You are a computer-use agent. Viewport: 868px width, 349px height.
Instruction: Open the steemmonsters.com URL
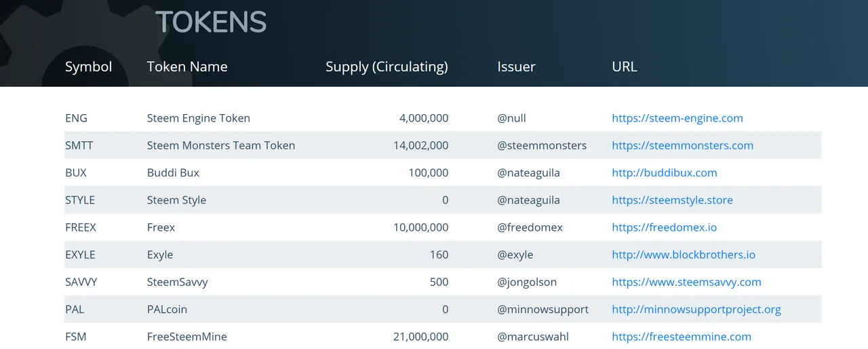point(682,145)
